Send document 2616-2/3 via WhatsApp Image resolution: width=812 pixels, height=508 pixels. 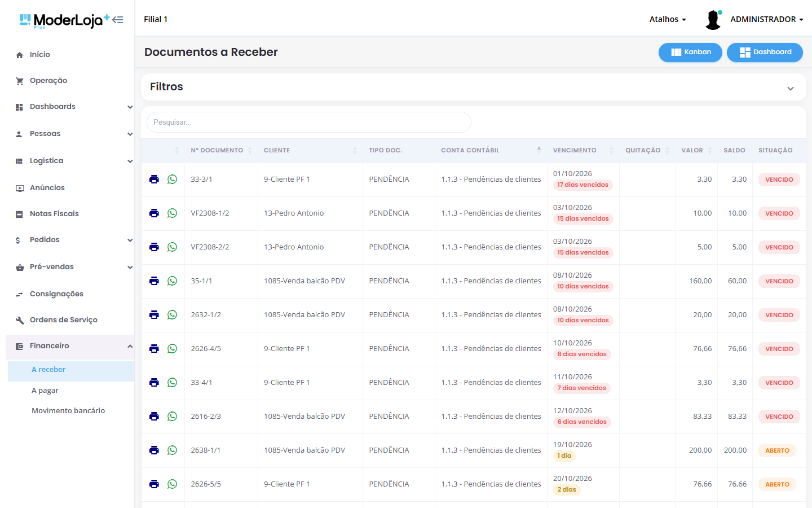(x=173, y=416)
